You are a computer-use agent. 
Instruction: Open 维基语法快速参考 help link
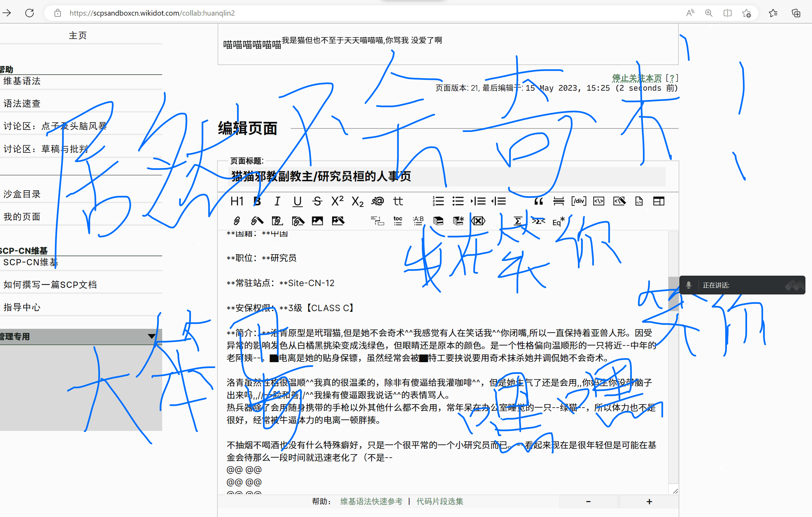(371, 501)
